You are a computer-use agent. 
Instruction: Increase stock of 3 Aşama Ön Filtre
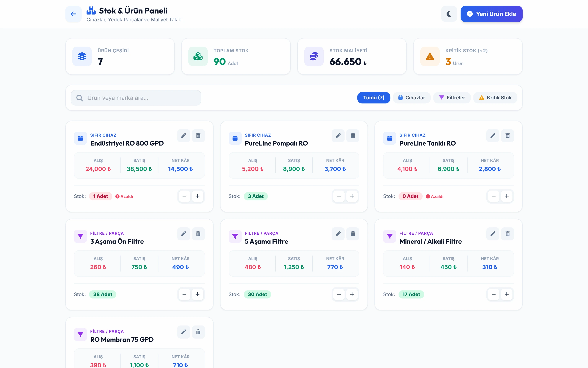pyautogui.click(x=198, y=294)
